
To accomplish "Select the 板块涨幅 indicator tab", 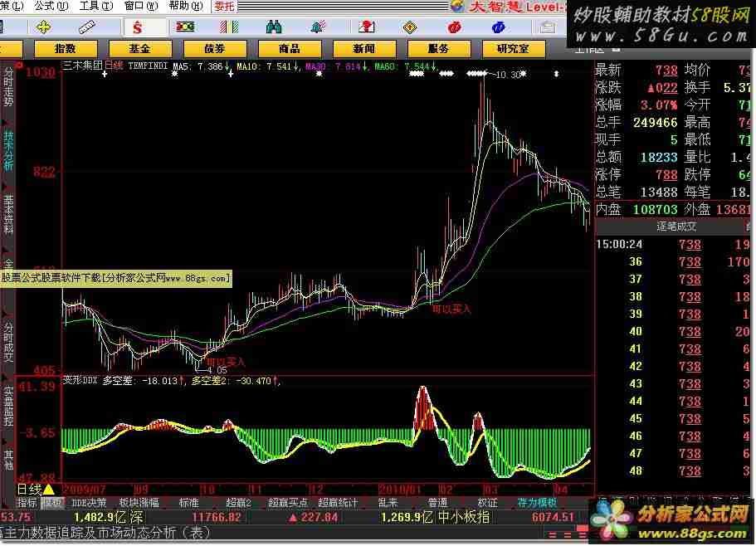I will (x=139, y=503).
